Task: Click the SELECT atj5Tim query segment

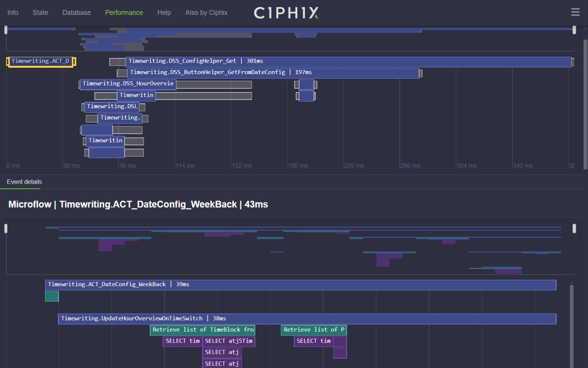Action: [229, 341]
